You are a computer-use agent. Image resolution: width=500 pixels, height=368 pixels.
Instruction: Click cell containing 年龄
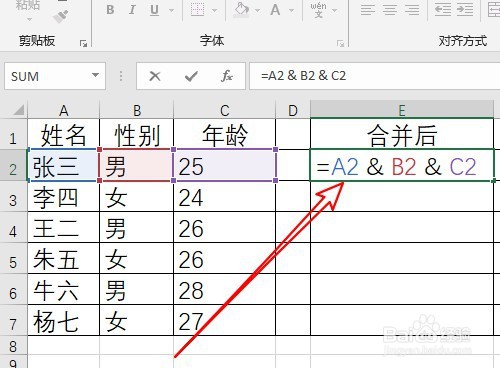[x=225, y=134]
